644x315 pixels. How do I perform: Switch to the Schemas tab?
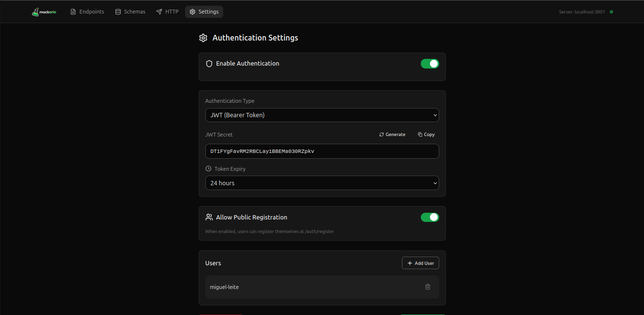pos(130,12)
